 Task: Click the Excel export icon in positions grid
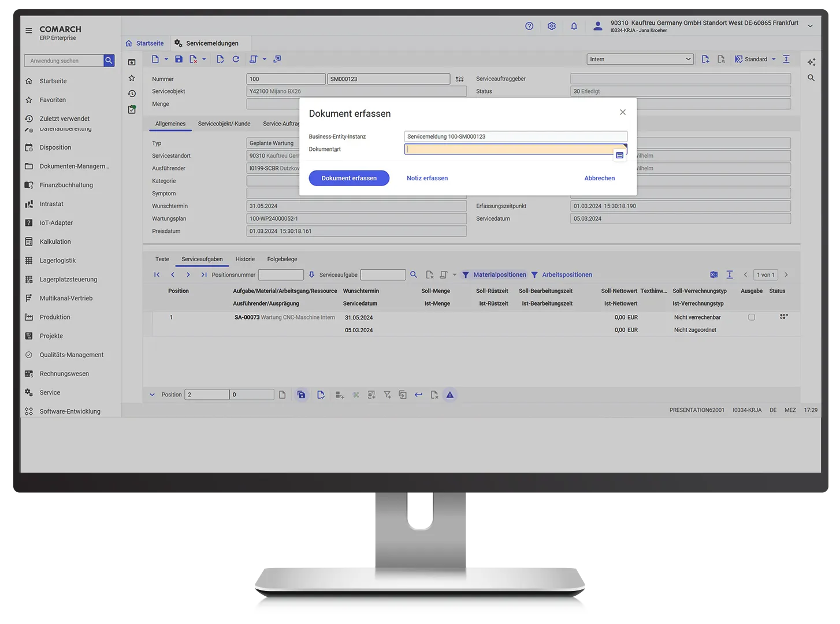coord(714,275)
